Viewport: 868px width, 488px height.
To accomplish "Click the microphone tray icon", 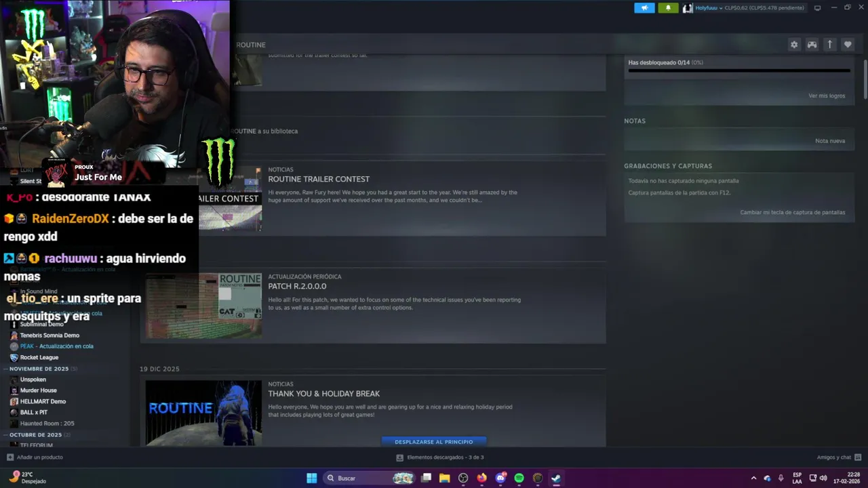I will pyautogui.click(x=781, y=478).
